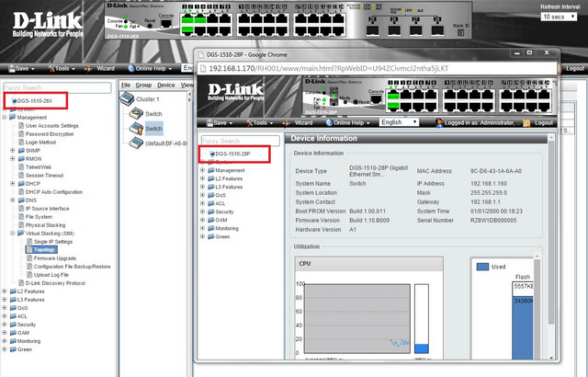Viewport: 588px width, 377px height.
Task: Select the first Switch commander icon
Action: [x=136, y=113]
